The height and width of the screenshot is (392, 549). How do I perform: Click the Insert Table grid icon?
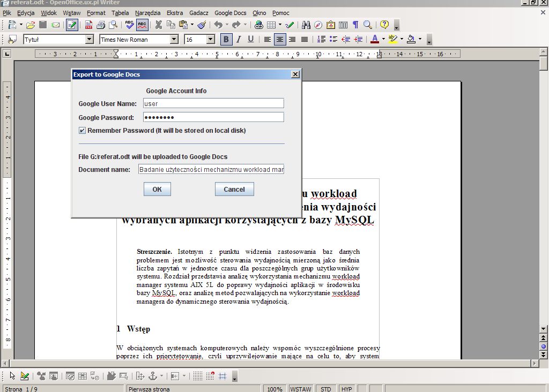[x=271, y=25]
